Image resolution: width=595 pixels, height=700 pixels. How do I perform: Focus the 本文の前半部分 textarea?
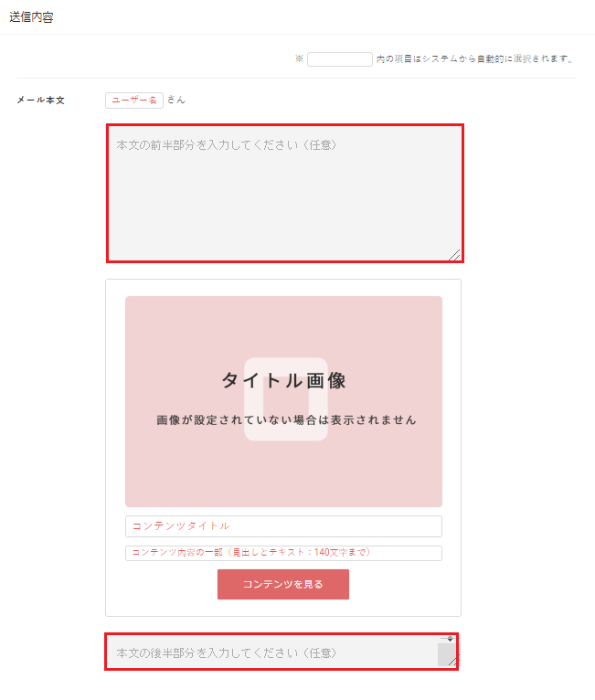tap(285, 194)
